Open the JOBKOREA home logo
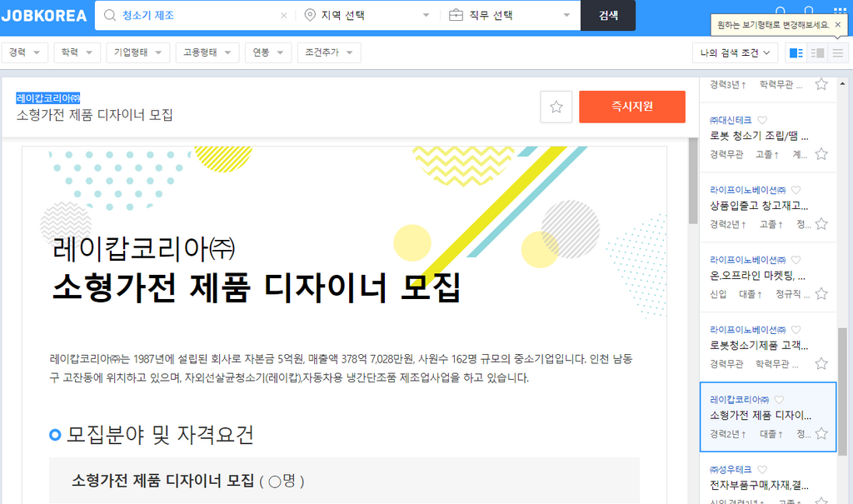 tap(43, 15)
